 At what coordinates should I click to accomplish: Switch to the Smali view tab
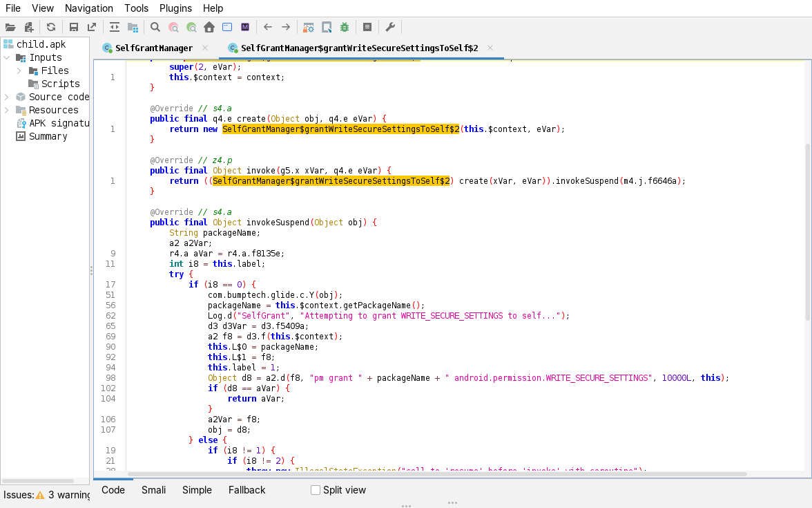click(x=154, y=490)
